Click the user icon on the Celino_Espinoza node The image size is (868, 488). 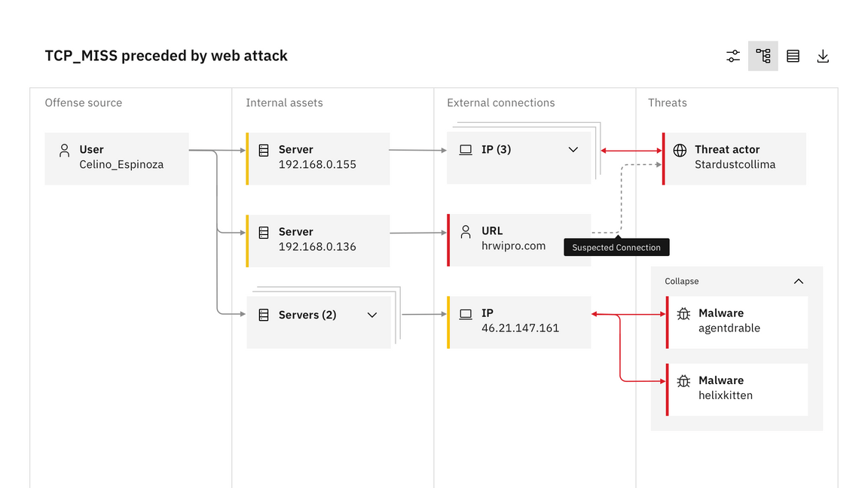click(64, 151)
